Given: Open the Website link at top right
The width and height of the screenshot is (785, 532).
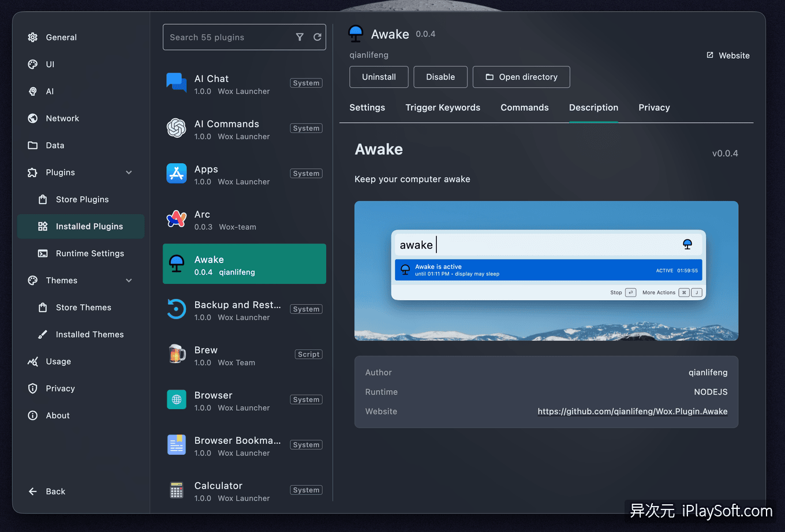Looking at the screenshot, I should tap(728, 55).
